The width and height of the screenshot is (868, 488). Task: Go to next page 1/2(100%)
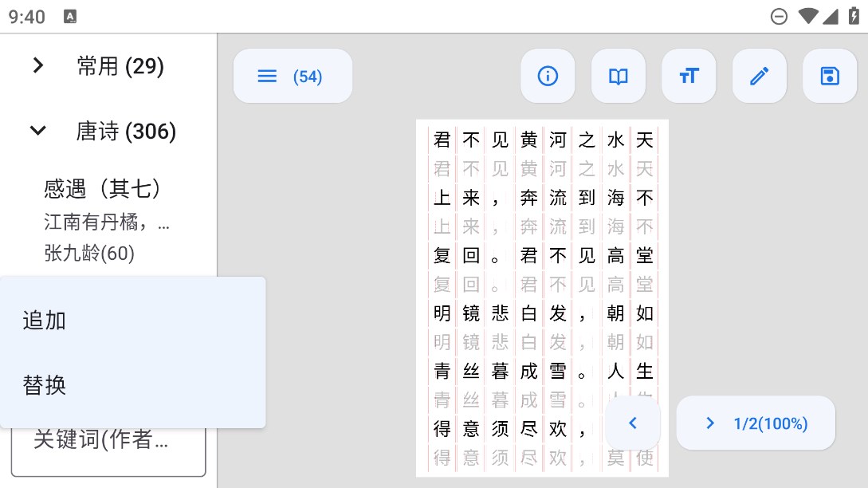click(756, 423)
